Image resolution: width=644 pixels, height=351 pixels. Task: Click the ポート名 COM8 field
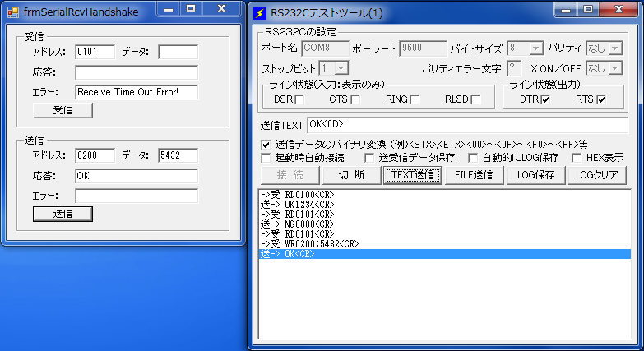pyautogui.click(x=325, y=48)
